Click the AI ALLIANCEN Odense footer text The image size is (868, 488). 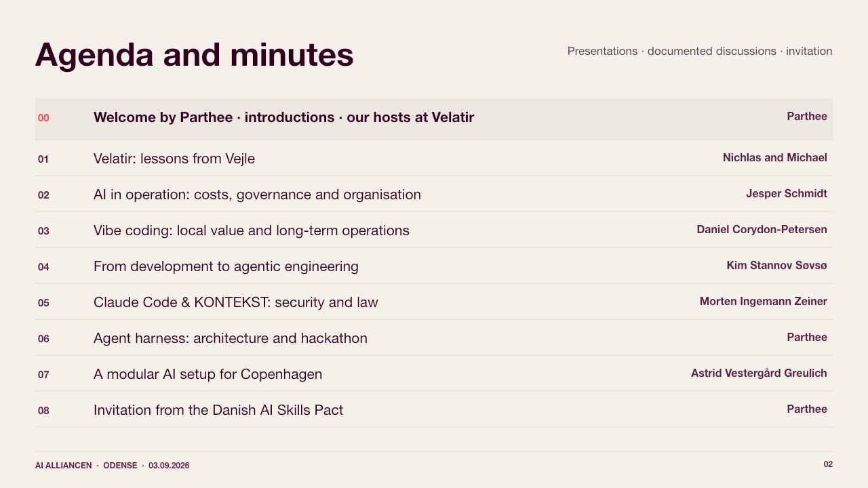tap(113, 466)
